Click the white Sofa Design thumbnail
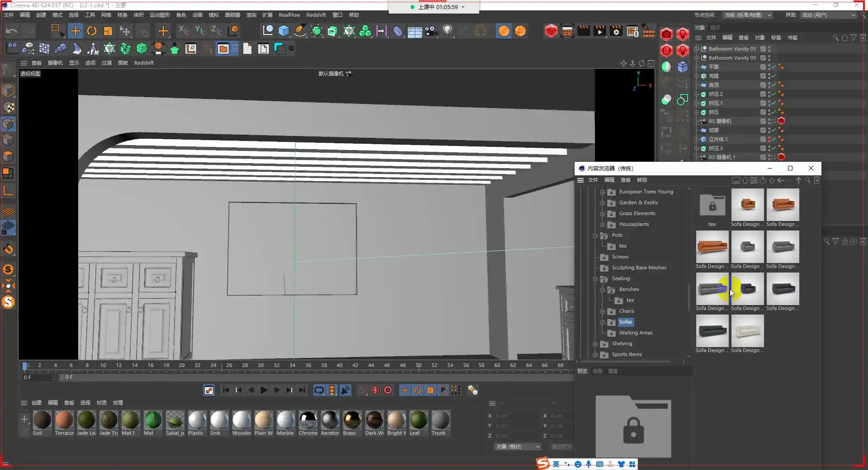Viewport: 868px width, 470px height. click(747, 331)
